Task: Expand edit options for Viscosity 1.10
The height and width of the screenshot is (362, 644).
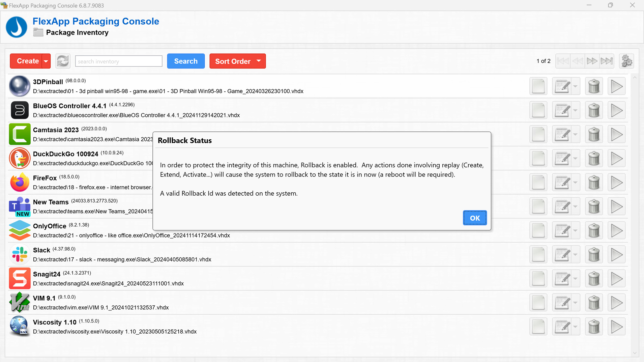Action: pyautogui.click(x=576, y=327)
